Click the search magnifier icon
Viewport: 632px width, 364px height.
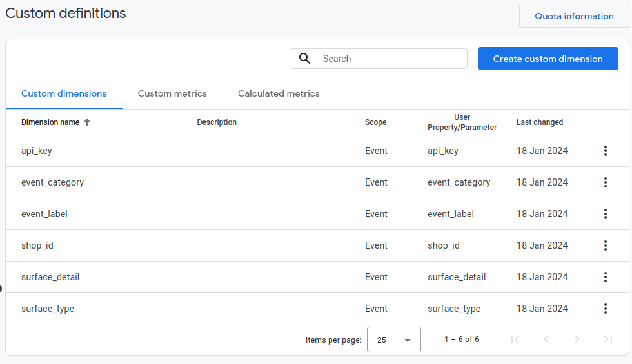point(304,59)
